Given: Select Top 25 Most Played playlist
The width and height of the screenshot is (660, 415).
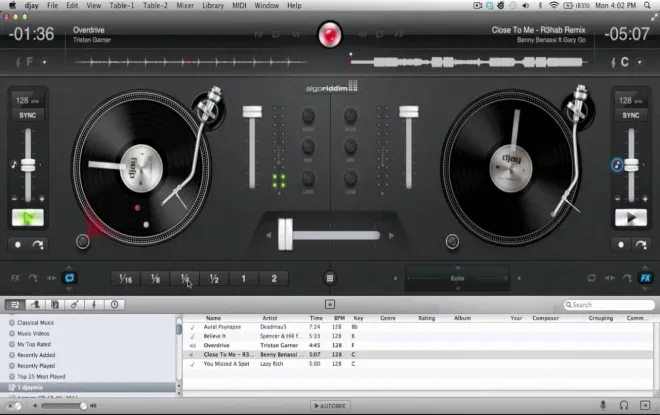Looking at the screenshot, I should pos(41,376).
